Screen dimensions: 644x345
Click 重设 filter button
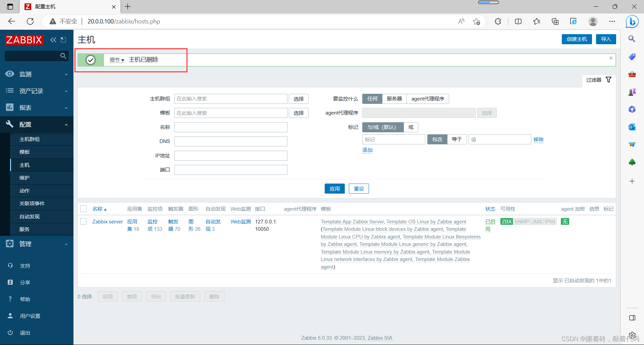tap(359, 189)
